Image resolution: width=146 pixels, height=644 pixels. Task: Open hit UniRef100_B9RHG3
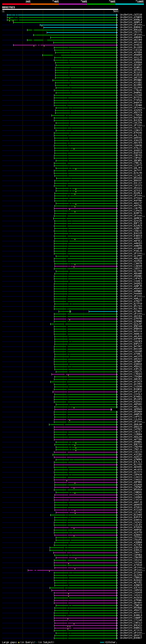[131, 27]
